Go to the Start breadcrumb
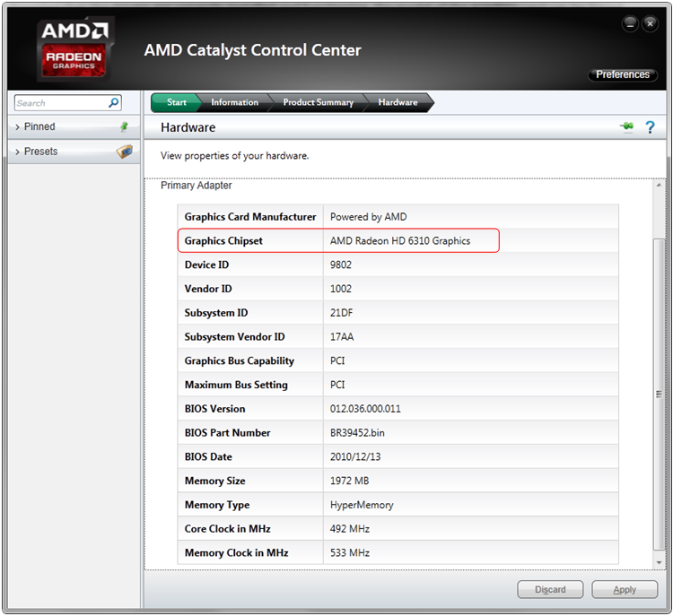673x616 pixels. coord(177,102)
